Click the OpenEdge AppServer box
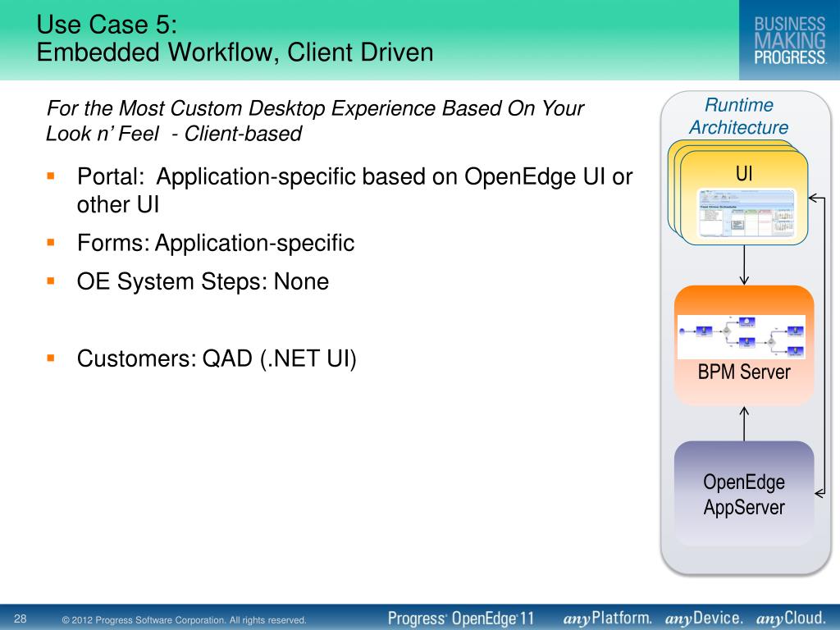This screenshot has width=840, height=630. click(744, 494)
